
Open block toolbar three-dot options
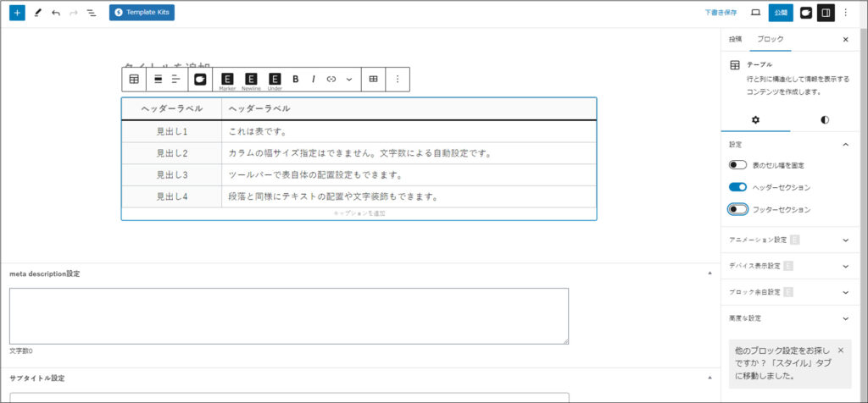pos(398,79)
